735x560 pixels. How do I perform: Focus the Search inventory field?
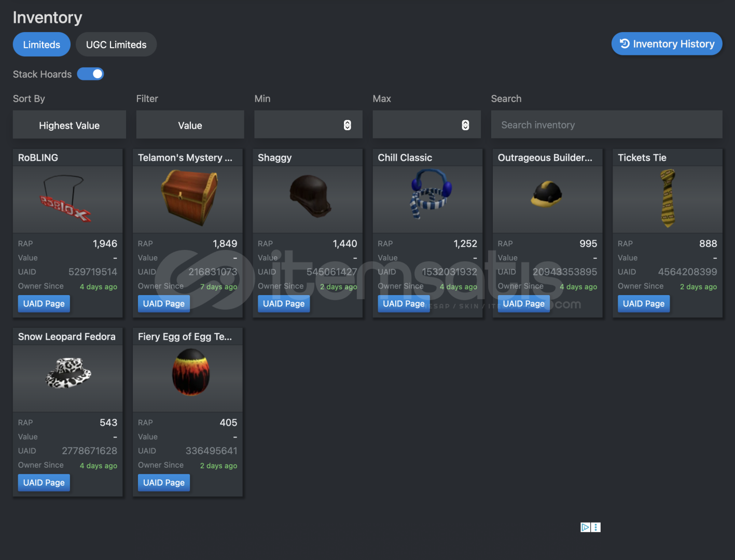coord(606,125)
